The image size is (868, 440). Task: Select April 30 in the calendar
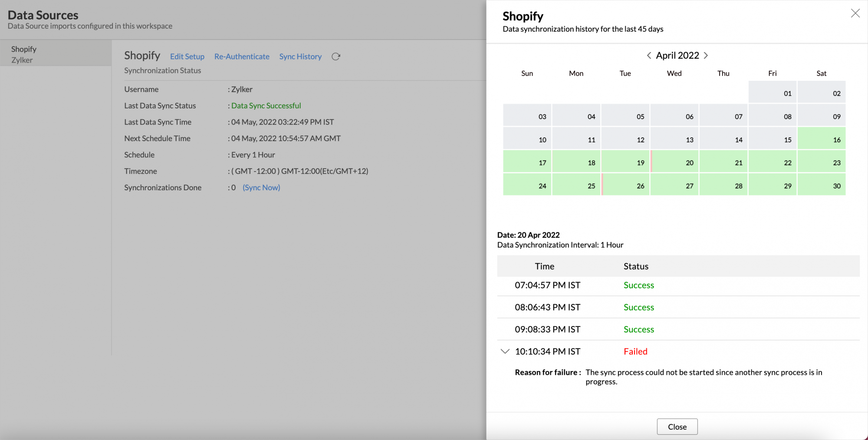(x=822, y=184)
